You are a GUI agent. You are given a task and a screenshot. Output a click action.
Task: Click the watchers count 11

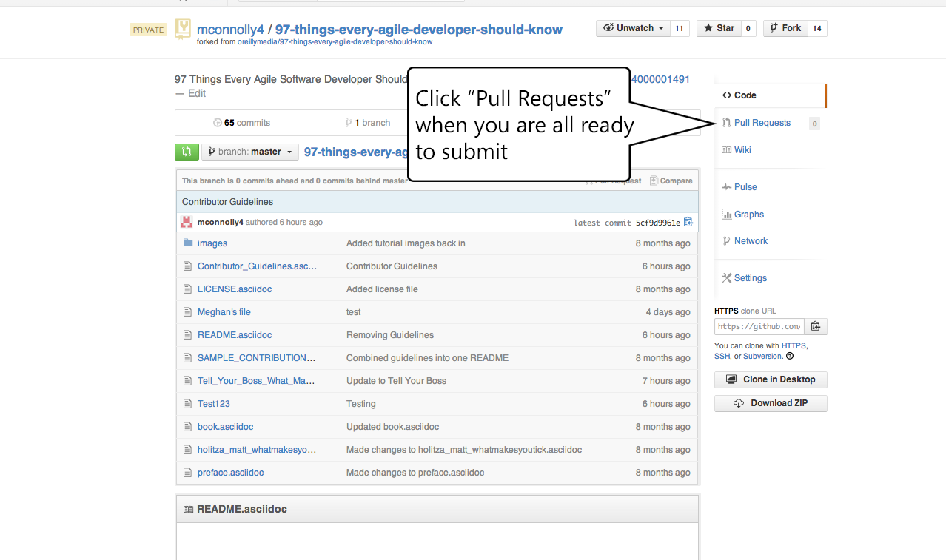pyautogui.click(x=680, y=29)
